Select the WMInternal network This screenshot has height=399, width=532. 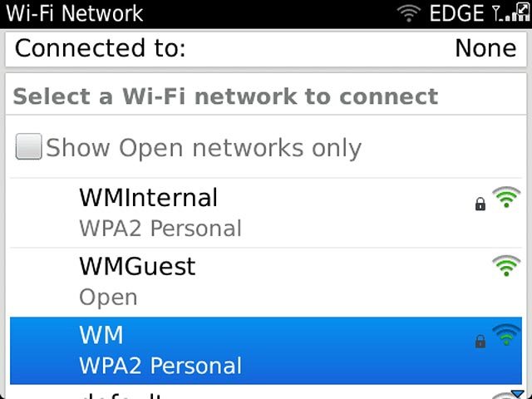(x=266, y=213)
